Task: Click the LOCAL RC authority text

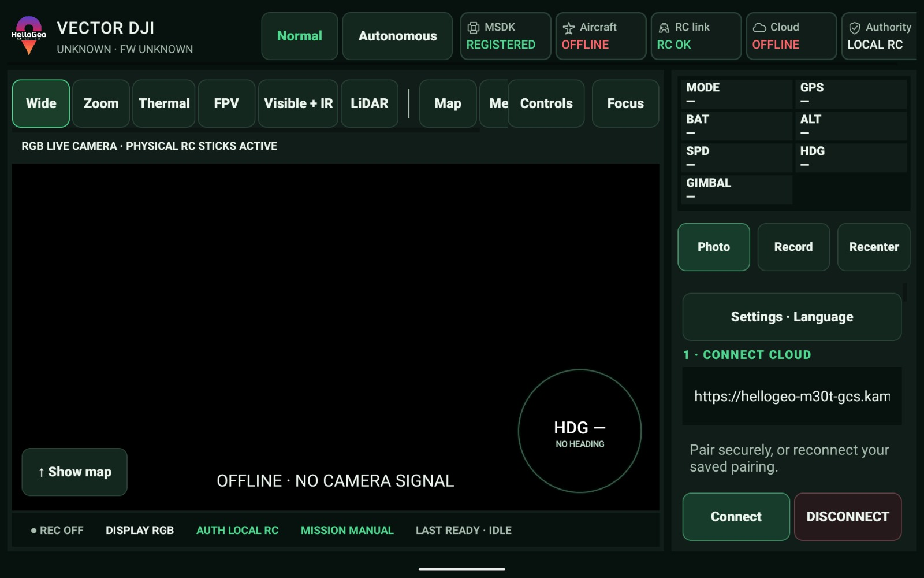Action: tap(875, 45)
